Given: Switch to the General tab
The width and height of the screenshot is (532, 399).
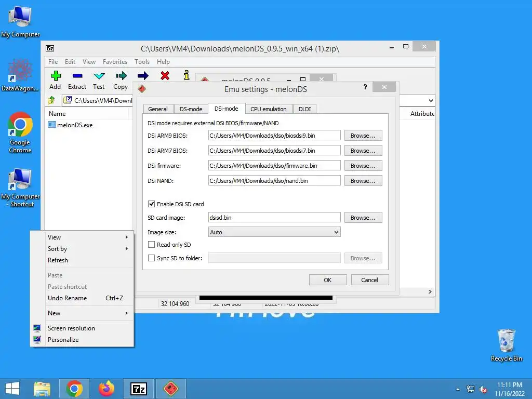Looking at the screenshot, I should pos(158,109).
